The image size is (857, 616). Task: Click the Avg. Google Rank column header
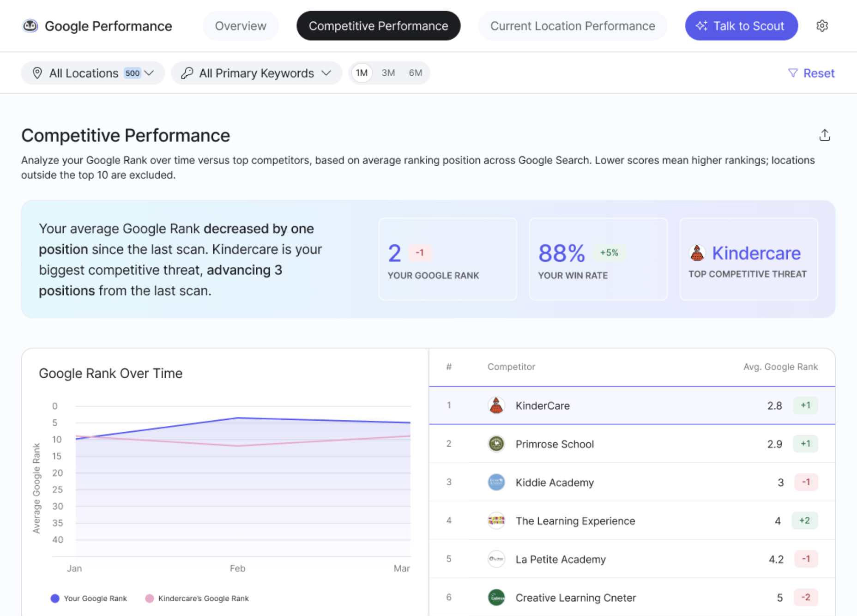(780, 367)
